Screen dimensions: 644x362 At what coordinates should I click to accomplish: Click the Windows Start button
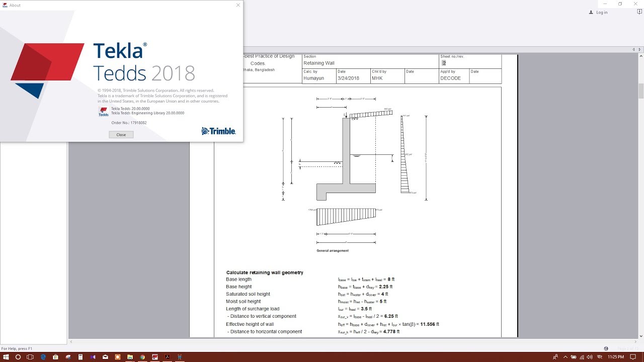(6, 356)
